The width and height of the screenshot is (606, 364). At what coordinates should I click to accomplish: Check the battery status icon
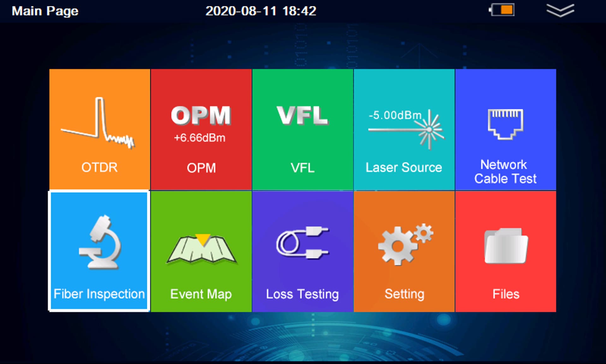pos(502,10)
